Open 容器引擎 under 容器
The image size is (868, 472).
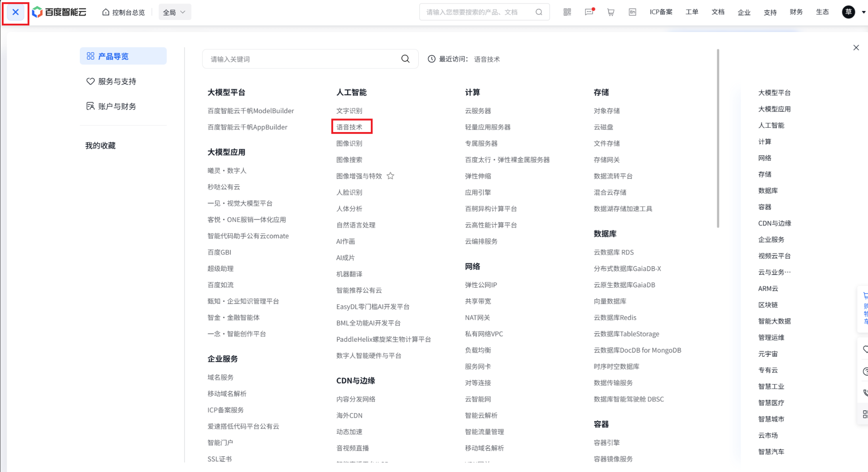click(607, 443)
